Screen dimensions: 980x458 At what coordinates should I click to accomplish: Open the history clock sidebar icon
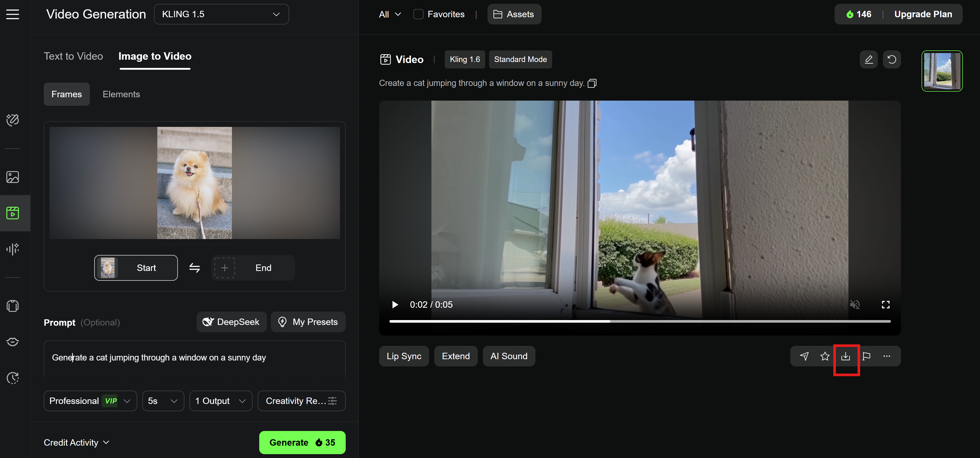13,378
